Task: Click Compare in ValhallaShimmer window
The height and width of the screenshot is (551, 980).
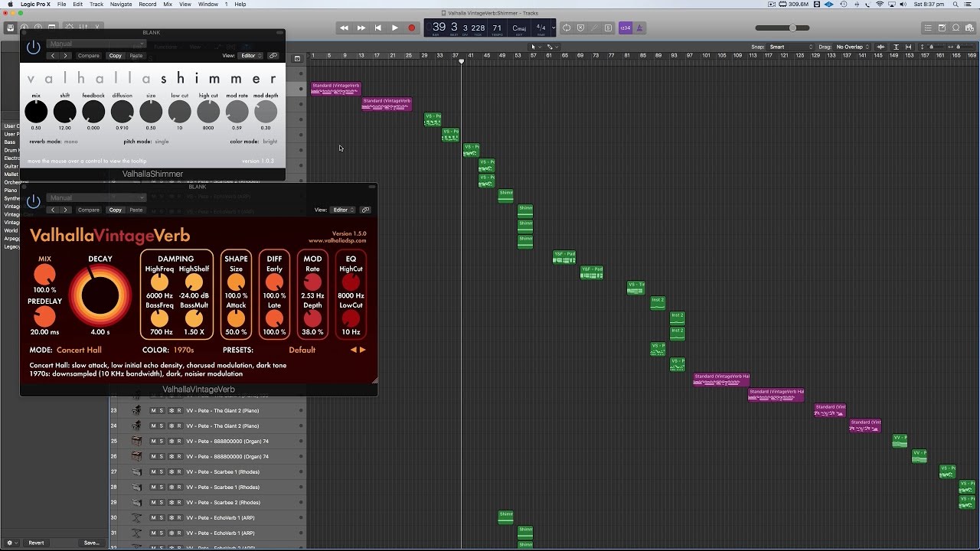Action: (88, 56)
